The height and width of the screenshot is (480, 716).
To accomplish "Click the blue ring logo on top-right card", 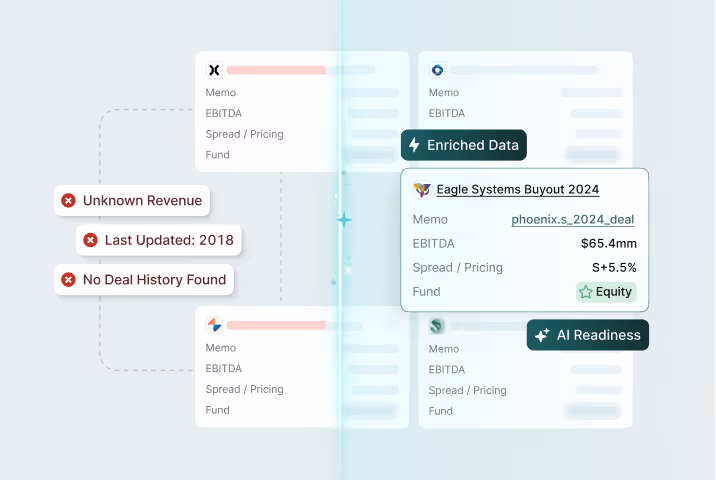I will (x=437, y=70).
